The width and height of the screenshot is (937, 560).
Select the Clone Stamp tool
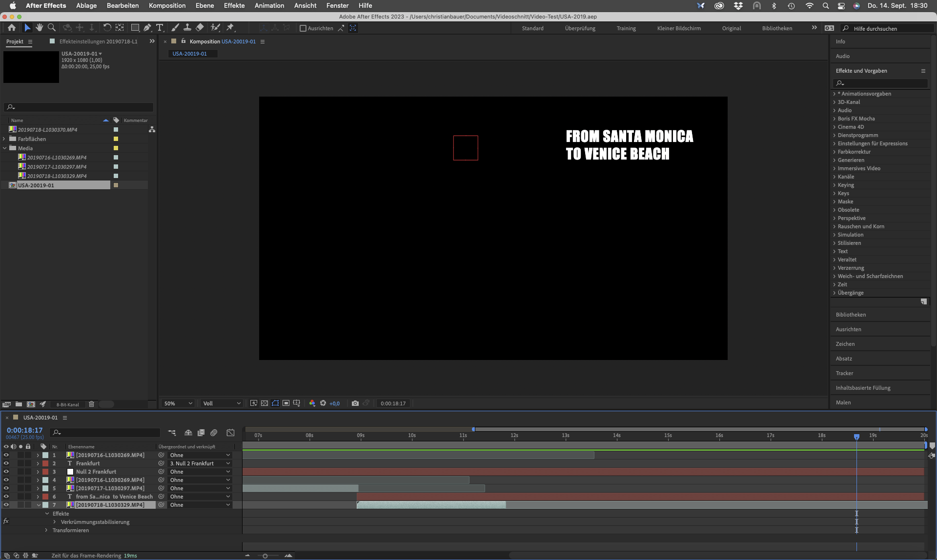click(187, 28)
